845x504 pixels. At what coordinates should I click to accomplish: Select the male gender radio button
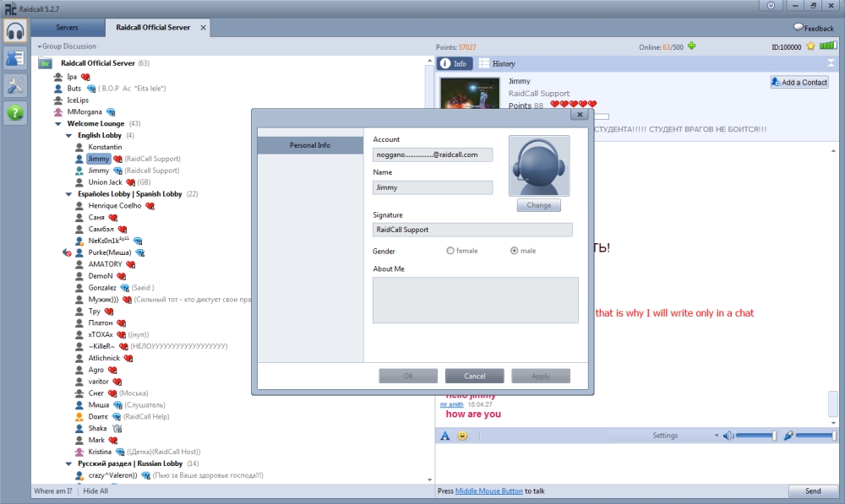point(515,251)
